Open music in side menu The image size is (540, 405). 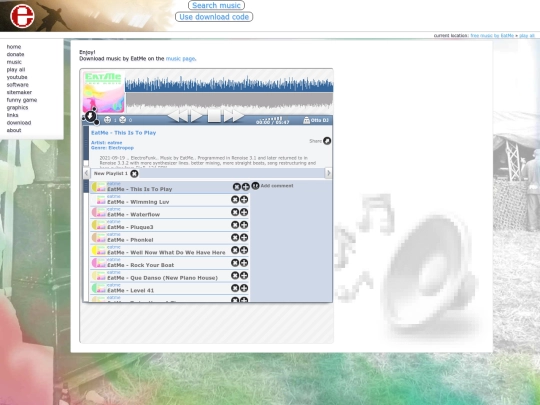(x=14, y=62)
